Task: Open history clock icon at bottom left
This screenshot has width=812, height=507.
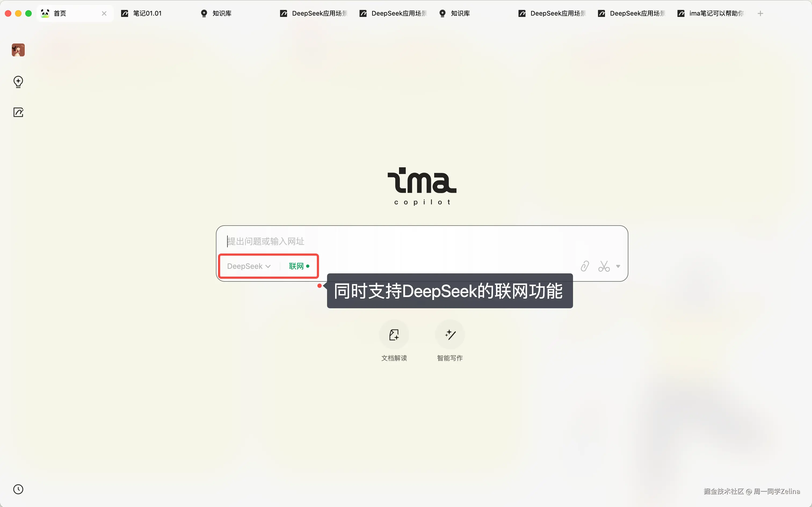Action: [18, 489]
